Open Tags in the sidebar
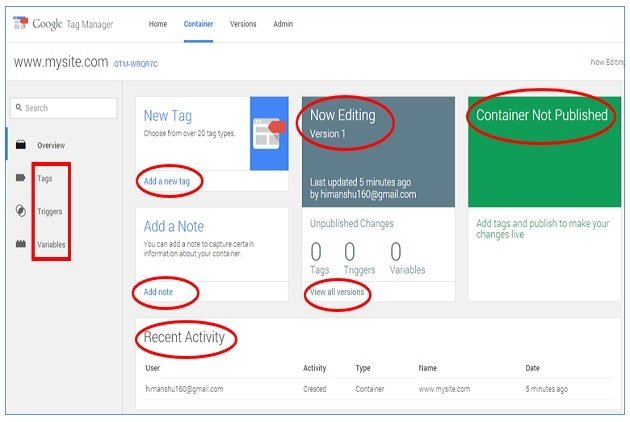630x422 pixels. [45, 178]
